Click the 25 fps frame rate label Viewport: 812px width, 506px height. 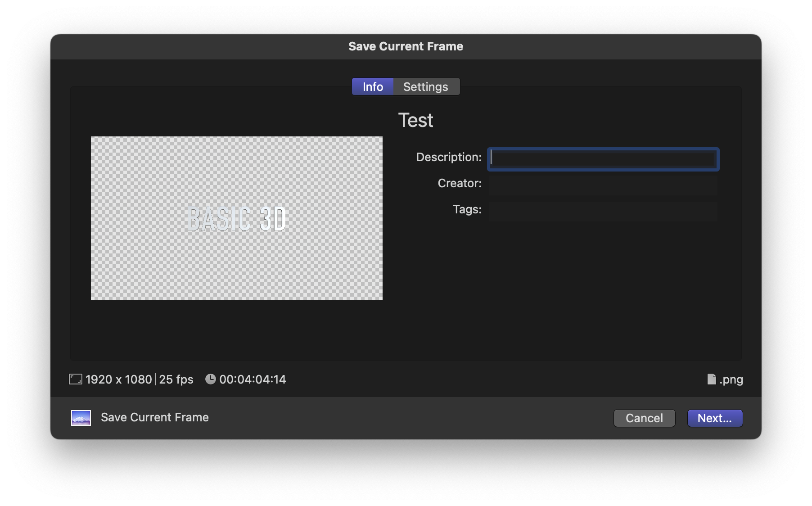[176, 379]
